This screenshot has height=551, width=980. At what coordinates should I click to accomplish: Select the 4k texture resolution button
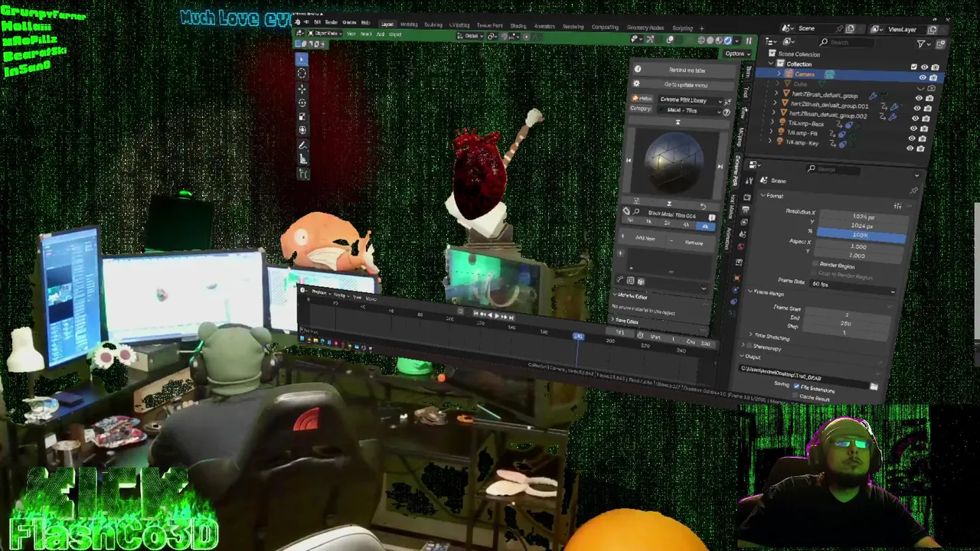685,225
